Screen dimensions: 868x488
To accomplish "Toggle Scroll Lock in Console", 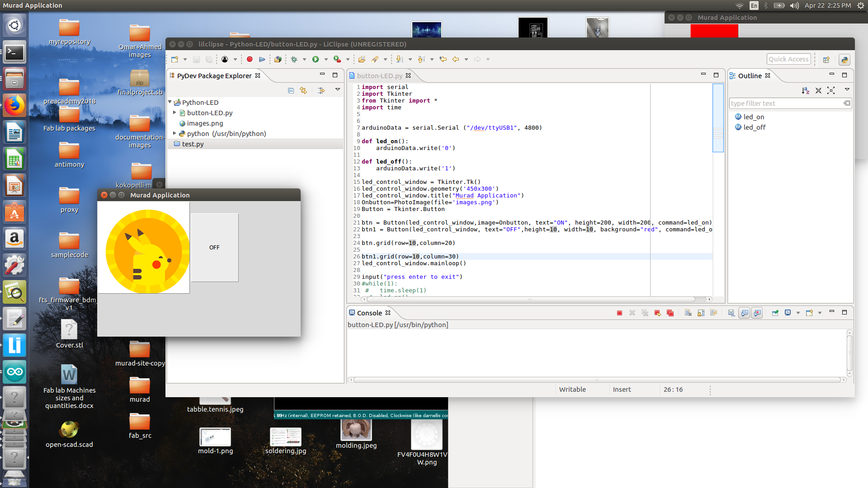I will pyautogui.click(x=701, y=313).
